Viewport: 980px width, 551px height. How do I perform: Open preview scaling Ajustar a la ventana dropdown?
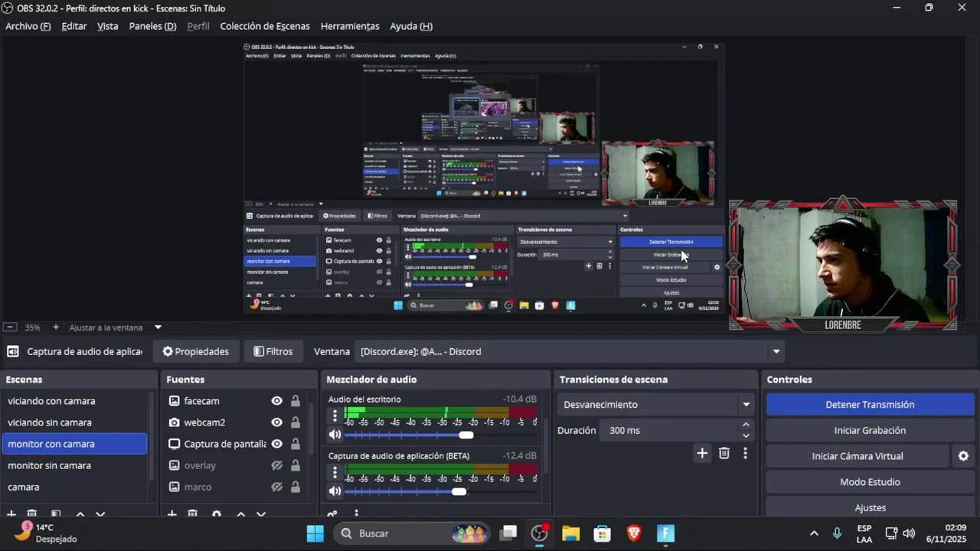point(158,328)
